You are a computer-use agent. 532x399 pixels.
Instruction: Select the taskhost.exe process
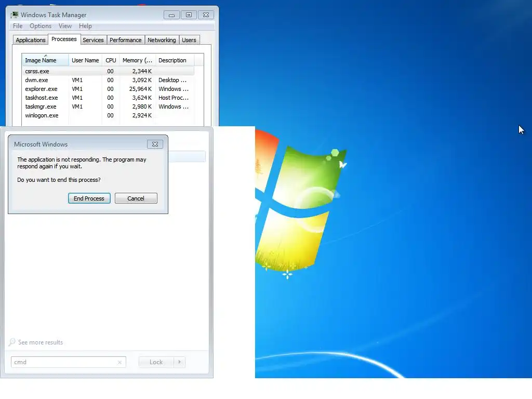(x=108, y=98)
